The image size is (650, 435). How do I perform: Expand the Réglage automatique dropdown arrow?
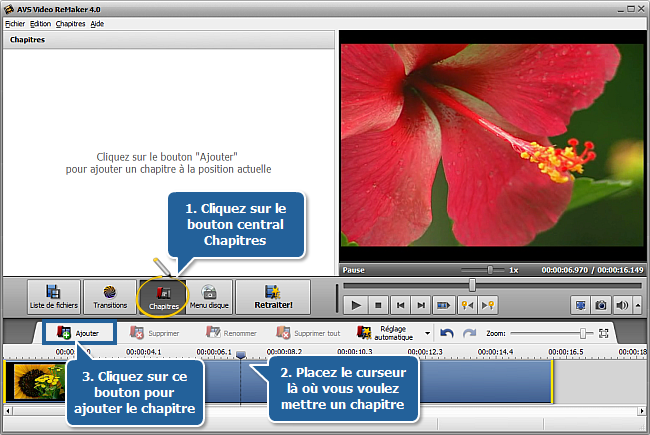[429, 332]
